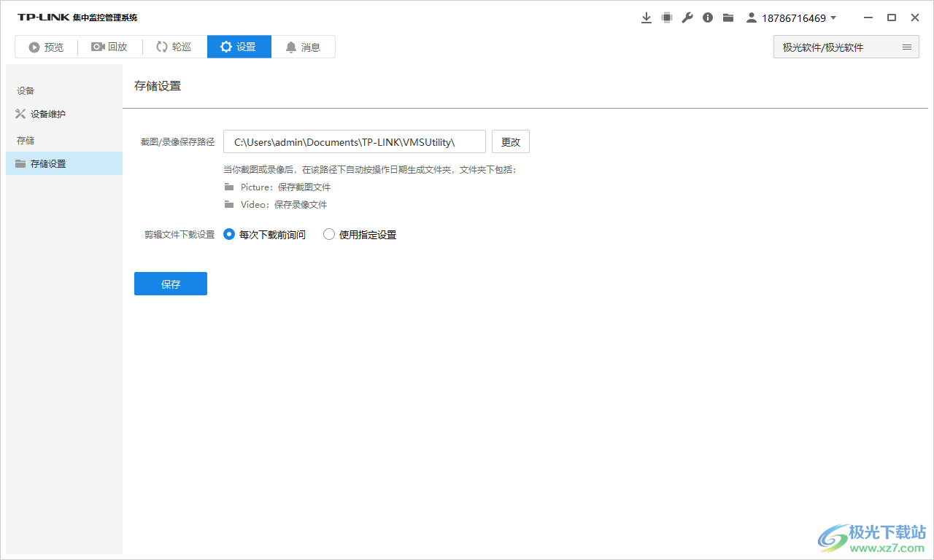This screenshot has width=934, height=560.
Task: Click the 保存 button
Action: [x=170, y=284]
